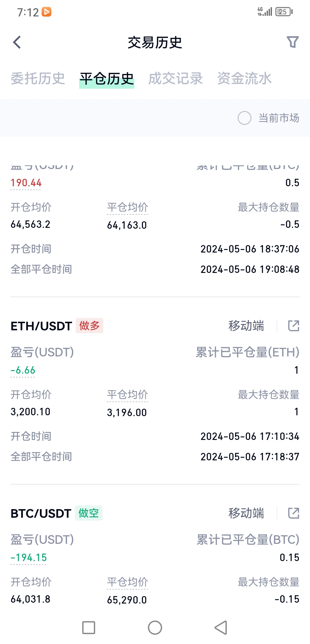Select the 平仓历史 tab

point(107,79)
